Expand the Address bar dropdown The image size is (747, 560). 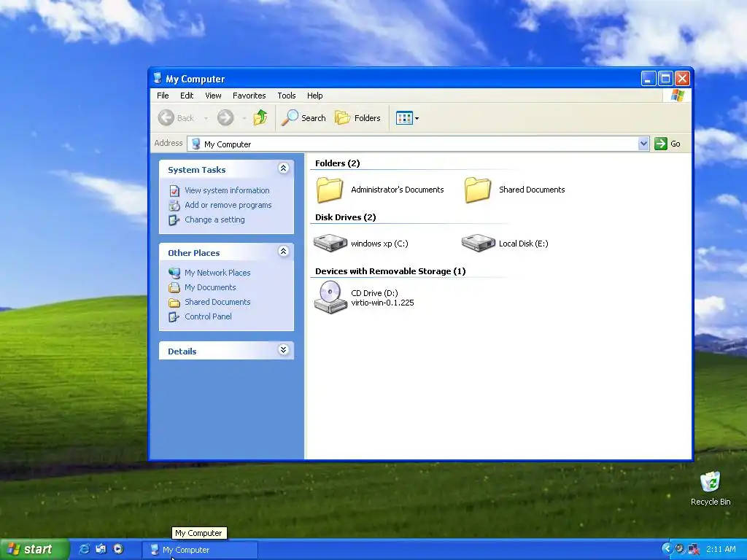[643, 144]
